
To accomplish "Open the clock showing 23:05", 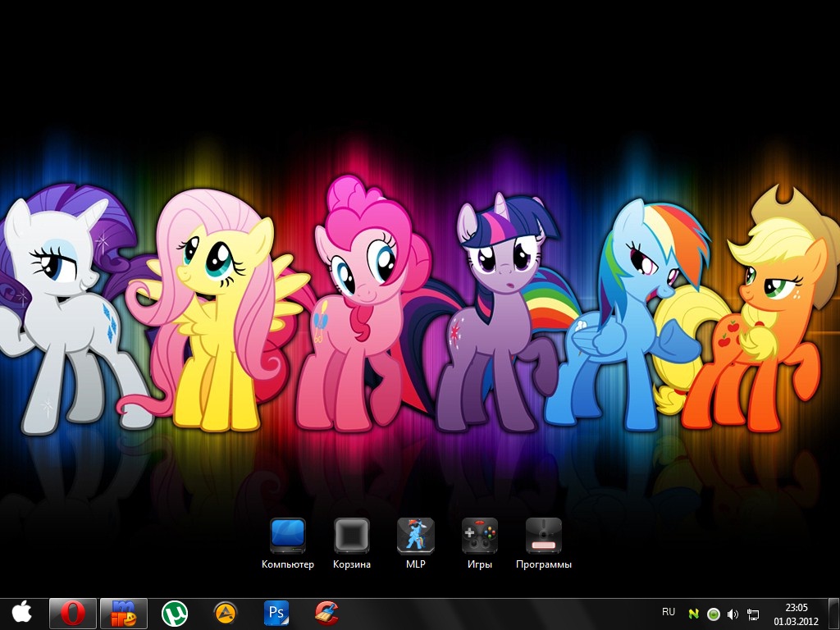I will tap(796, 614).
